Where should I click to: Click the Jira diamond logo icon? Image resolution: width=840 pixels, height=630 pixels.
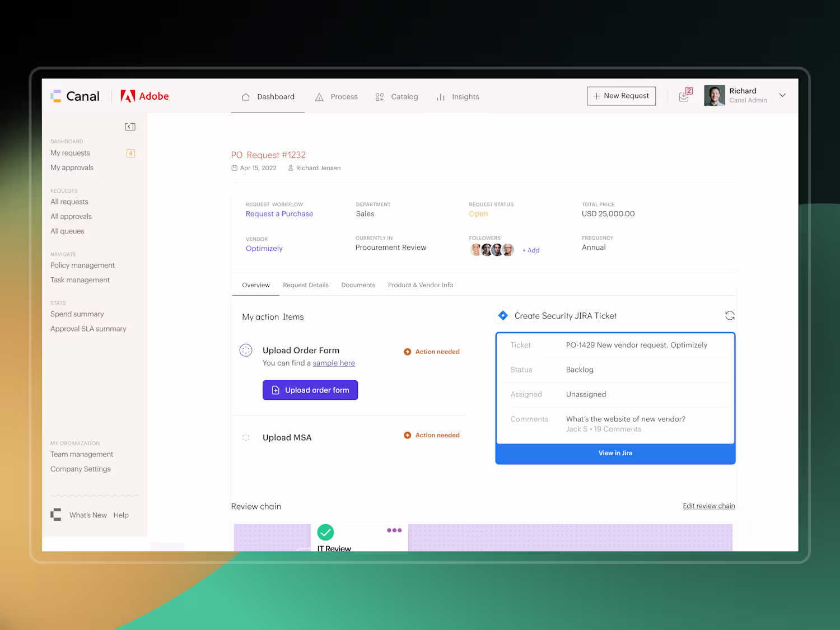click(503, 316)
